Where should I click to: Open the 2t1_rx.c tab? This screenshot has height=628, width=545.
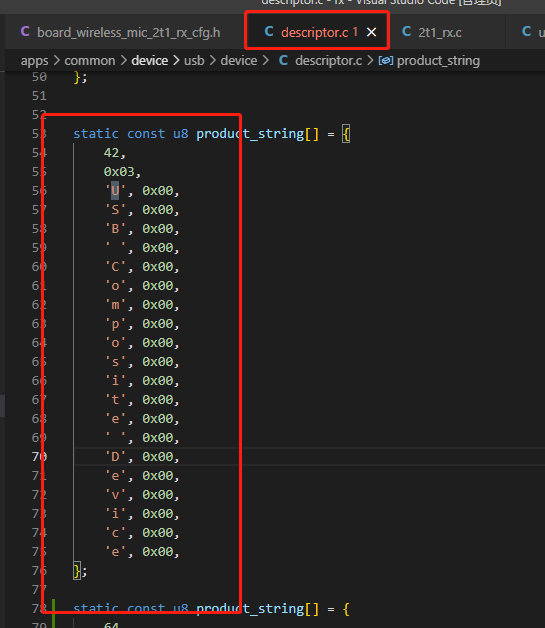[x=440, y=32]
